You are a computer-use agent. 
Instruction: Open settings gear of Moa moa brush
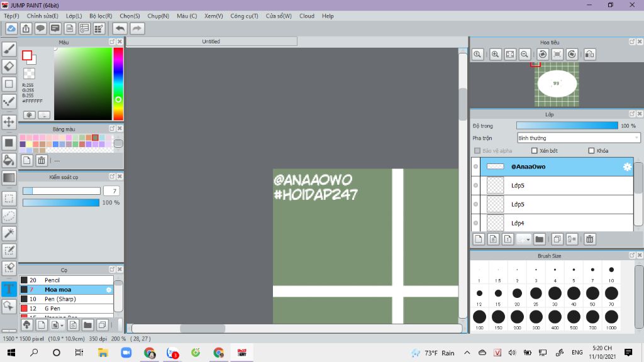click(x=109, y=290)
